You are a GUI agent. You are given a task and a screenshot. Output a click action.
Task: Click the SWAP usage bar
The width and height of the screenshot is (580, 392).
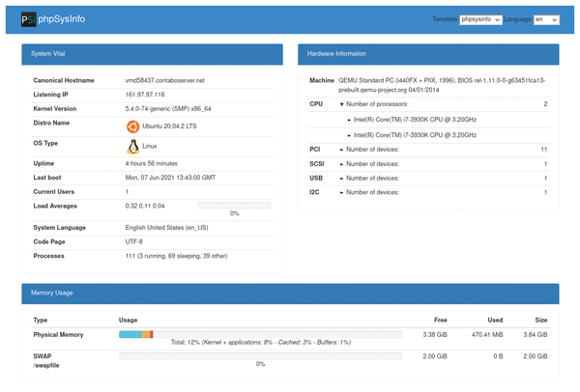pos(260,356)
